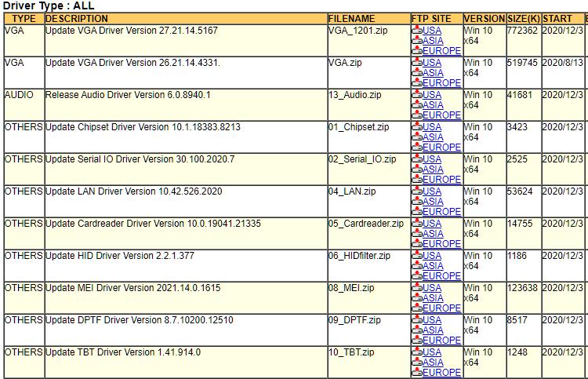
Task: Click the SIZE(K) column header
Action: pos(524,19)
